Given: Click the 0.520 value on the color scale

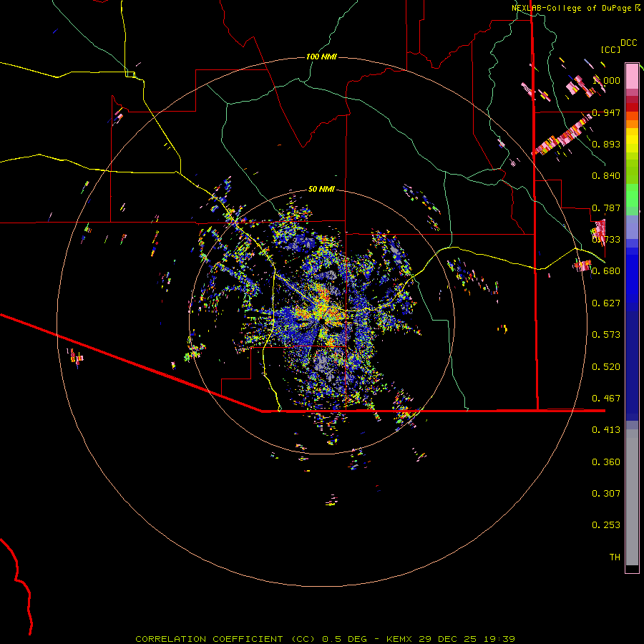Looking at the screenshot, I should [606, 367].
